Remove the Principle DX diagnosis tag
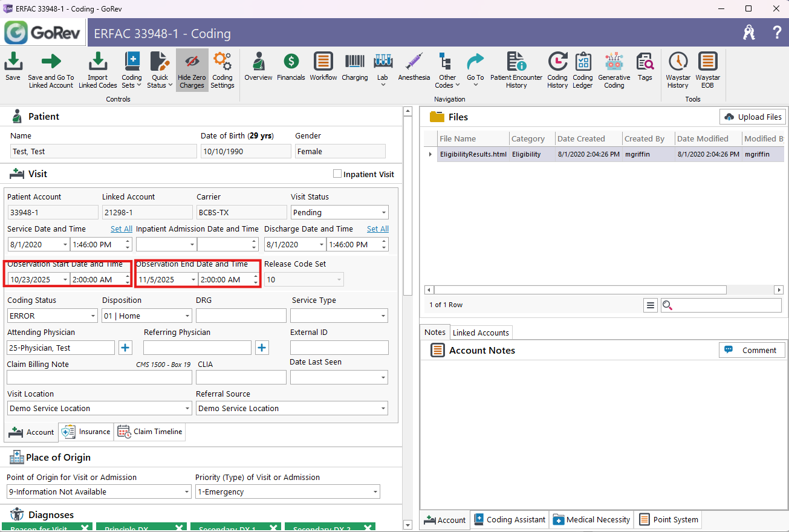The height and width of the screenshot is (532, 789). (179, 528)
